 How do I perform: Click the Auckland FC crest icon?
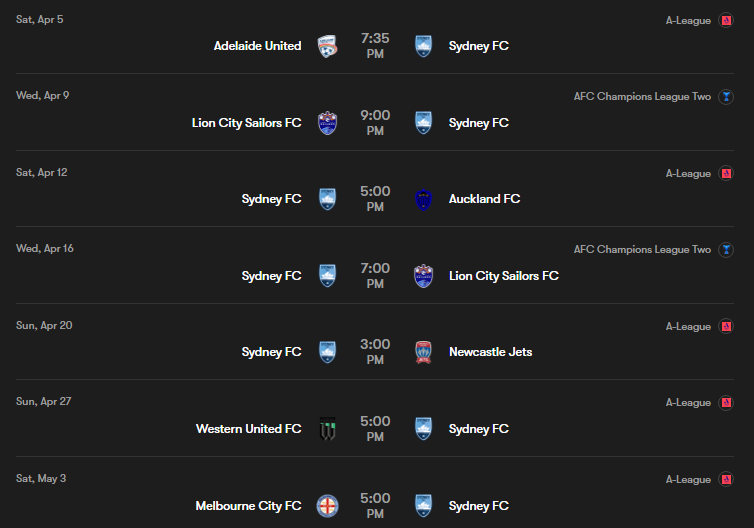pyautogui.click(x=423, y=200)
